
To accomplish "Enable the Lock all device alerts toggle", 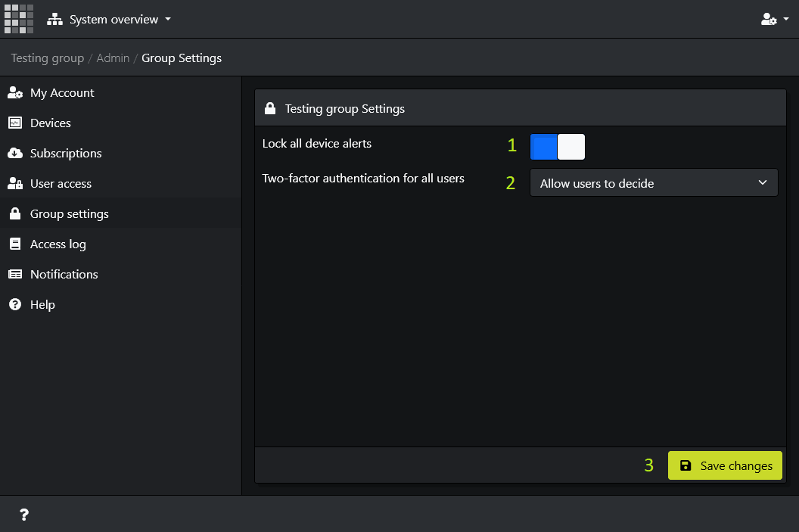I will click(x=543, y=147).
